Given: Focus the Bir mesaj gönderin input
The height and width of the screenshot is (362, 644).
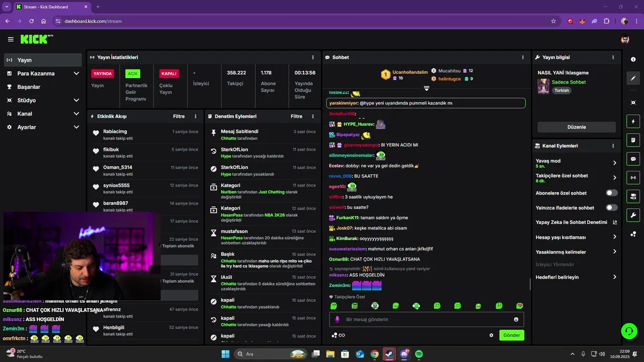Looking at the screenshot, I should 427,319.
